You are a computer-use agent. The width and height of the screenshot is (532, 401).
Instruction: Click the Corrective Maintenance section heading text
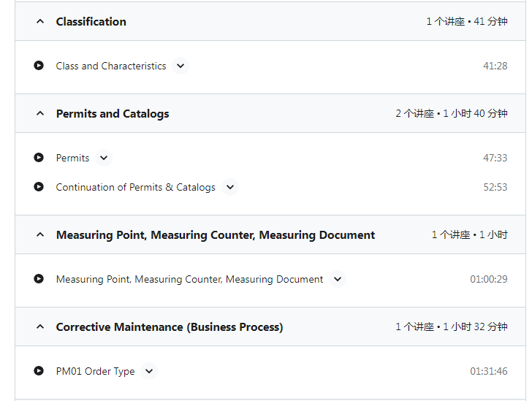pyautogui.click(x=170, y=327)
